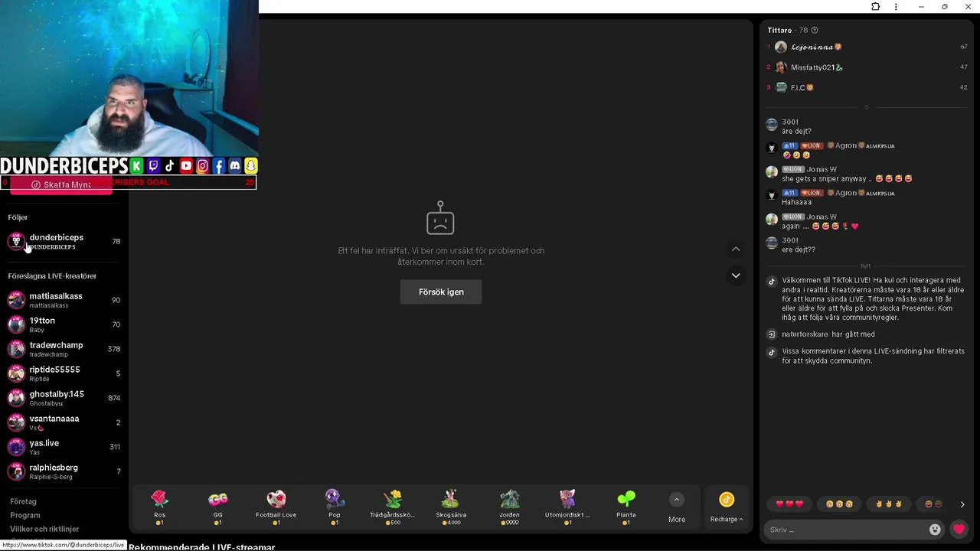Click Jonas W's avatar beside 'she gets a sniper anyway'
The width and height of the screenshot is (980, 551).
(x=772, y=171)
